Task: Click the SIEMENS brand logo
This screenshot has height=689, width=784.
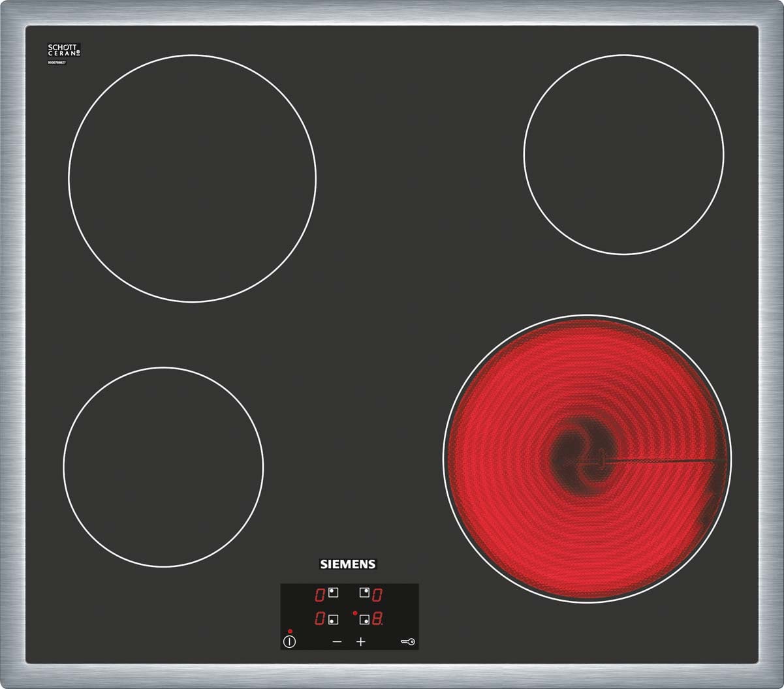Action: (348, 564)
